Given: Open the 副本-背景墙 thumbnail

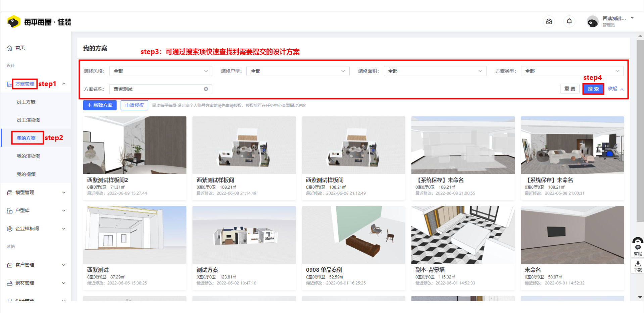Looking at the screenshot, I should coord(463,235).
